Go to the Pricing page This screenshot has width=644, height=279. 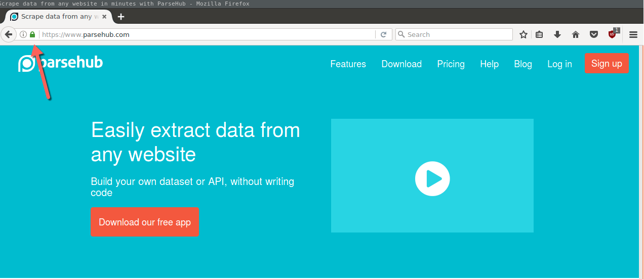[x=451, y=64]
